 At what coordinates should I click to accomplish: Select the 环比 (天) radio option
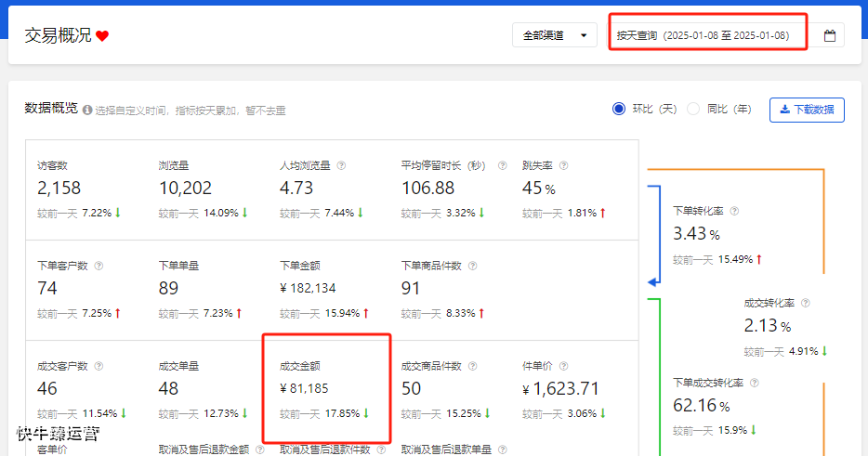coord(619,109)
